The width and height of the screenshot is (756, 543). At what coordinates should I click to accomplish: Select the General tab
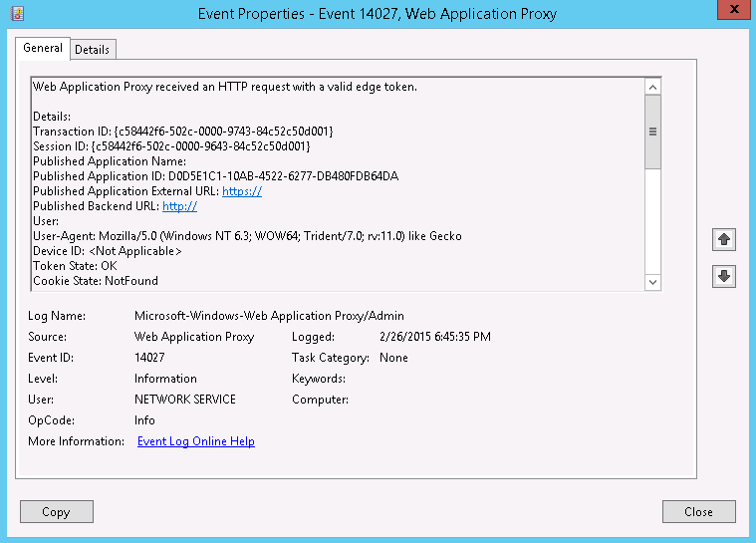43,48
